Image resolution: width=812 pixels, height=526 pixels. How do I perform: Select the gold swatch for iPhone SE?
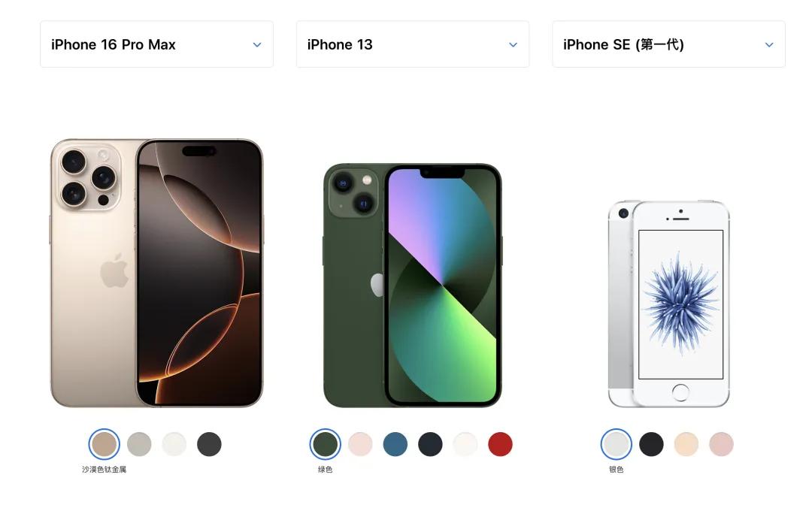pos(686,444)
